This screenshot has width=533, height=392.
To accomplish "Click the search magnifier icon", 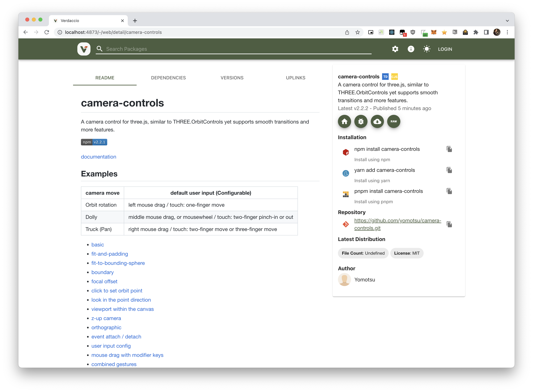I will (100, 49).
